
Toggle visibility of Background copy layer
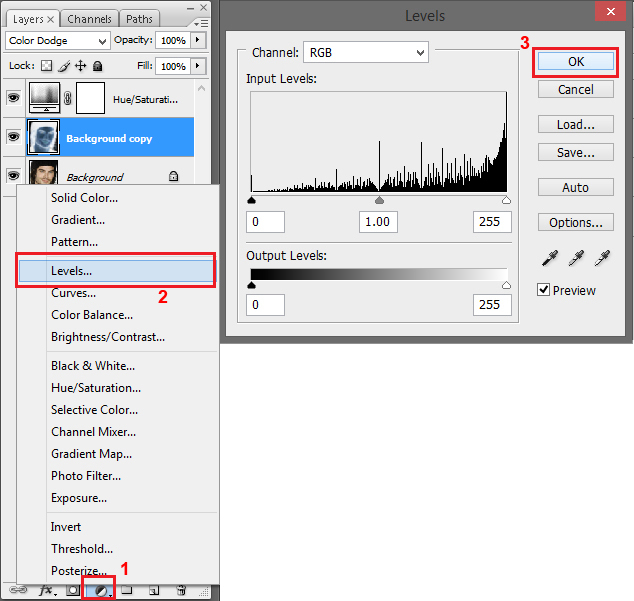pos(13,137)
